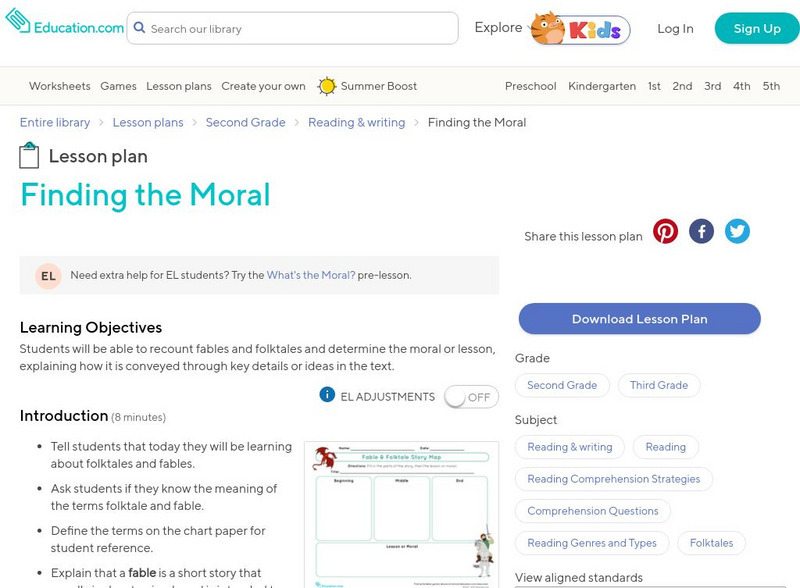Toggle the EL Adjustments switch
The image size is (800, 588).
469,397
